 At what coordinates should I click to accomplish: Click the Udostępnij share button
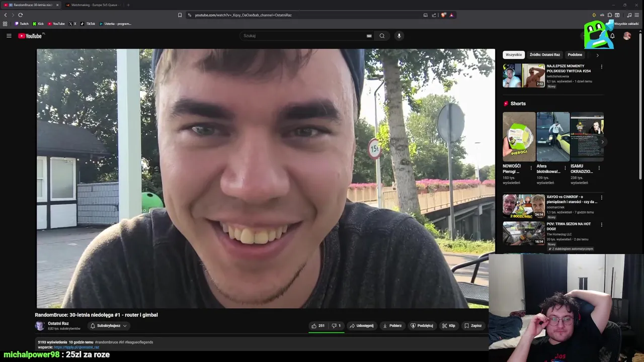(362, 326)
